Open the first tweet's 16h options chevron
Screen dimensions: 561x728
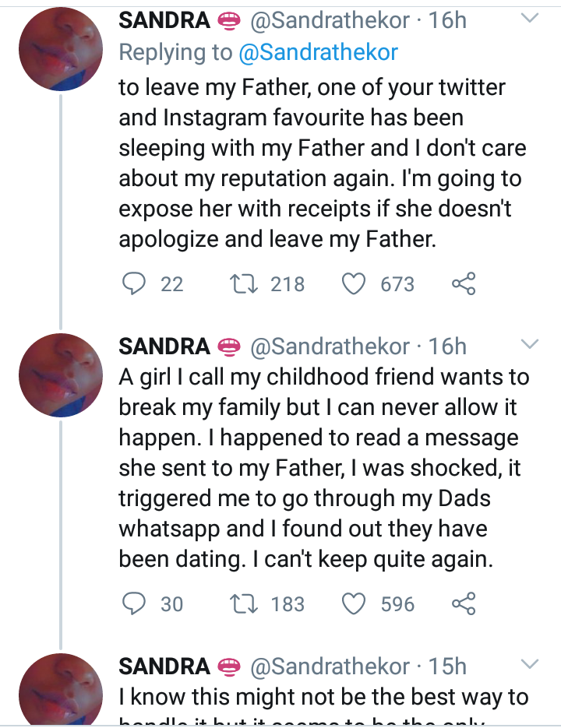click(x=530, y=18)
